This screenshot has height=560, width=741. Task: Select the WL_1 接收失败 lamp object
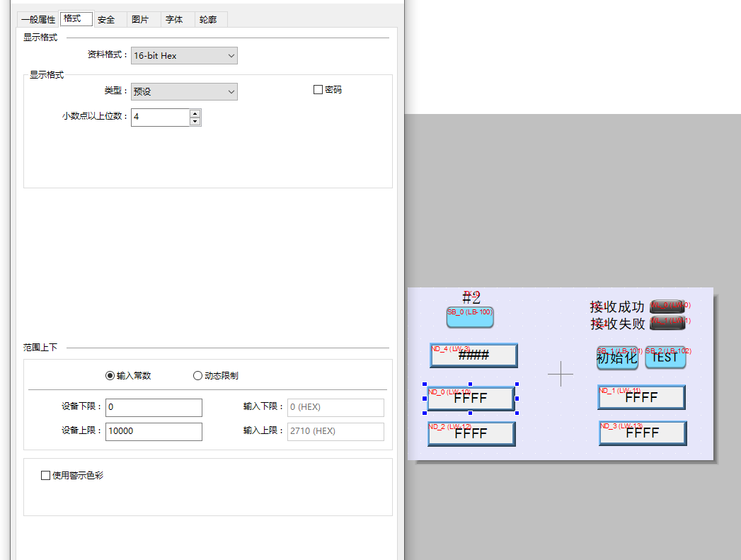tap(667, 324)
